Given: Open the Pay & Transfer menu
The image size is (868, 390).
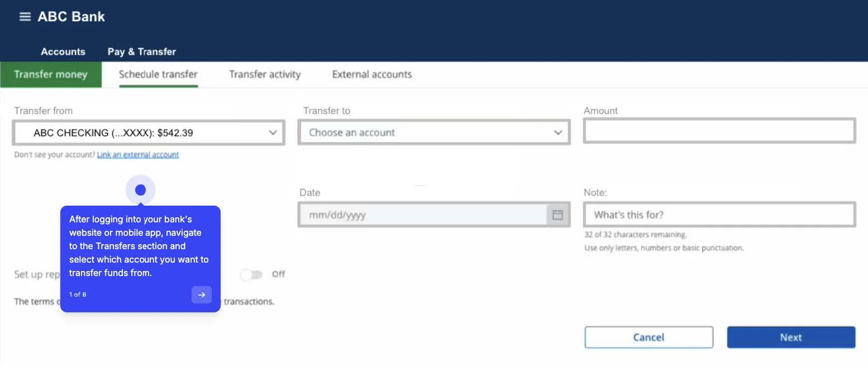Looking at the screenshot, I should (x=142, y=51).
